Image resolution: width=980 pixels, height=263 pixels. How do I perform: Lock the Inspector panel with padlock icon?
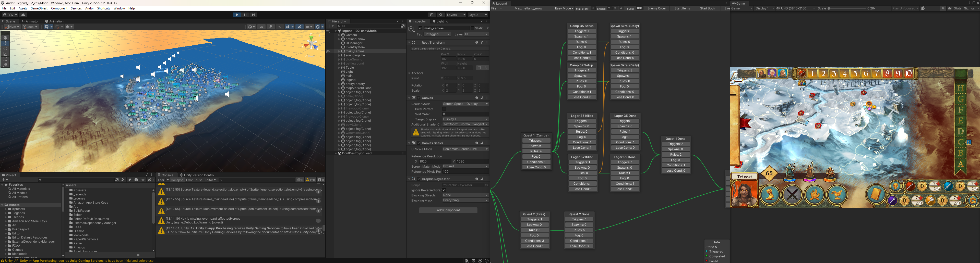click(x=482, y=21)
